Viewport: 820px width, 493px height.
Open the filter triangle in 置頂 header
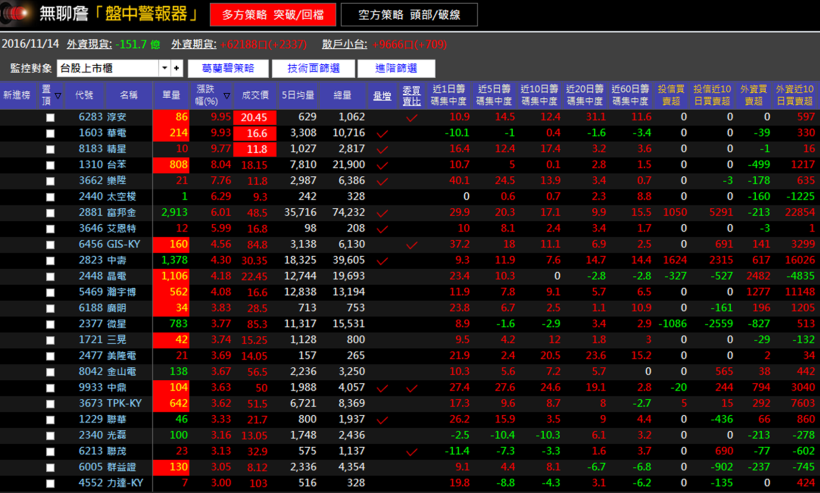click(x=58, y=96)
